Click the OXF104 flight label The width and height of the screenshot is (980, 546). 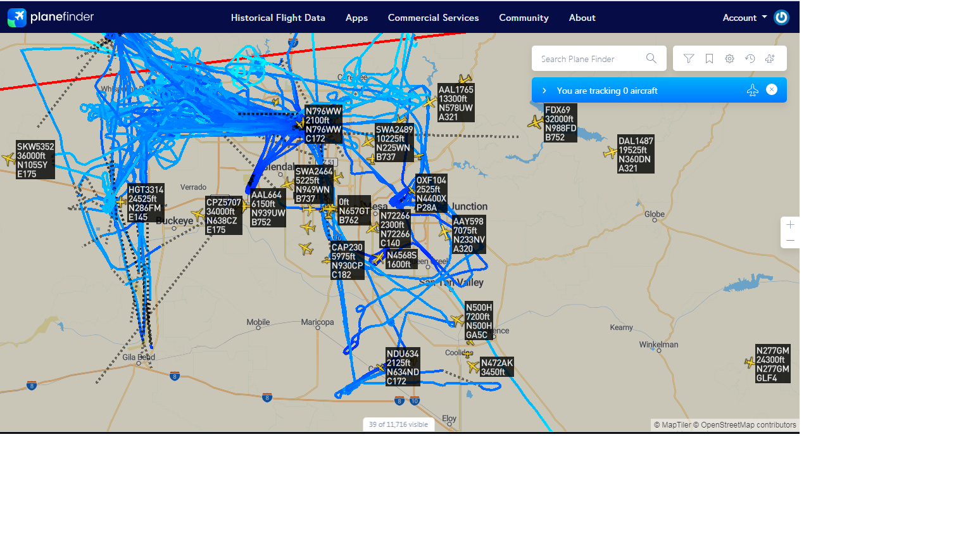[x=431, y=194]
